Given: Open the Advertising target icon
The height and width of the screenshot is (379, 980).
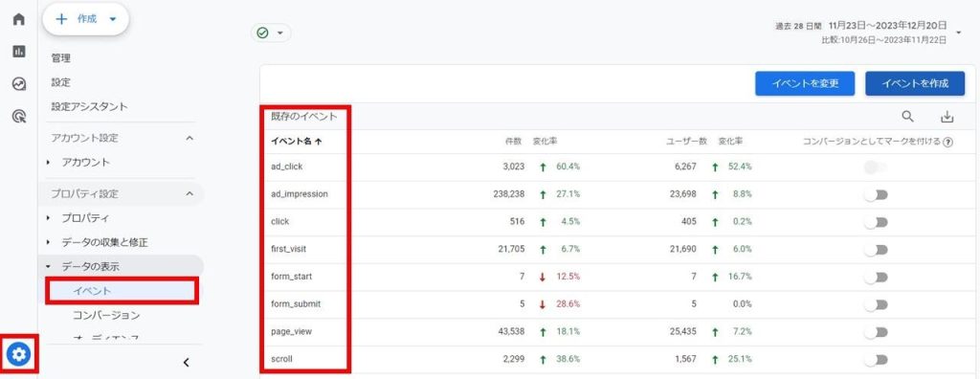Looking at the screenshot, I should 19,116.
